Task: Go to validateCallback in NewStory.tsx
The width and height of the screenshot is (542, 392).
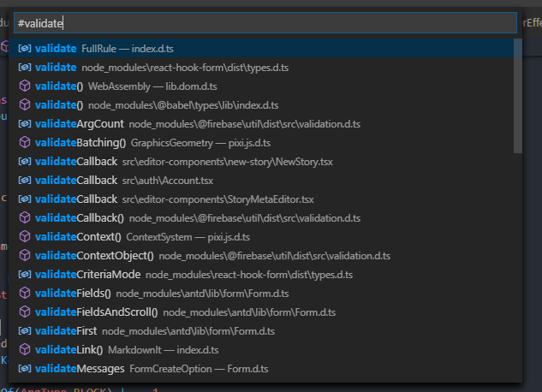Action: coord(261,161)
